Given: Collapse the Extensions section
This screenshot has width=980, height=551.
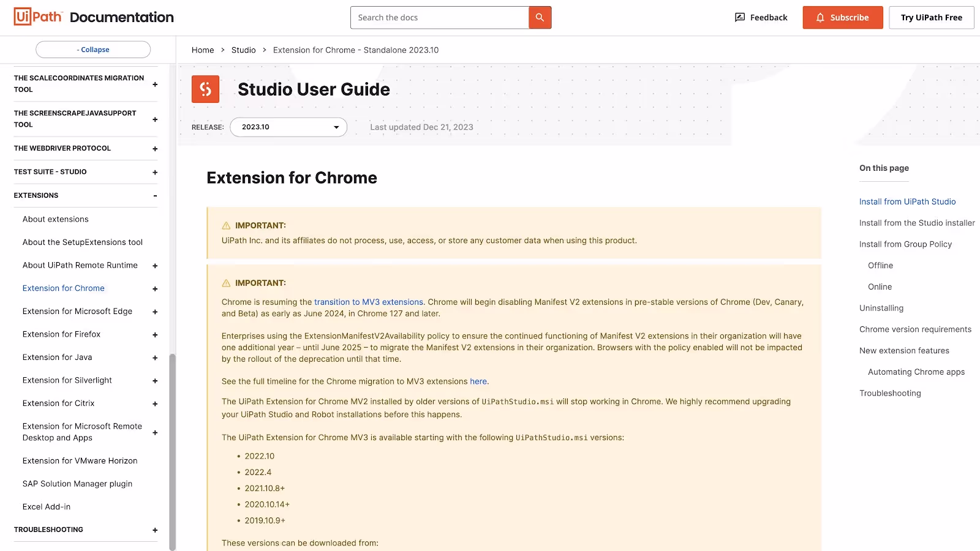Looking at the screenshot, I should pyautogui.click(x=155, y=196).
